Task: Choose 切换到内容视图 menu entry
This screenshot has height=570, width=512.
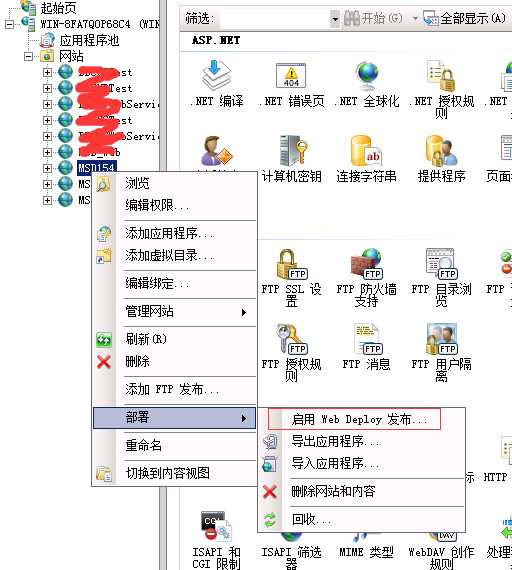Action: [175, 473]
